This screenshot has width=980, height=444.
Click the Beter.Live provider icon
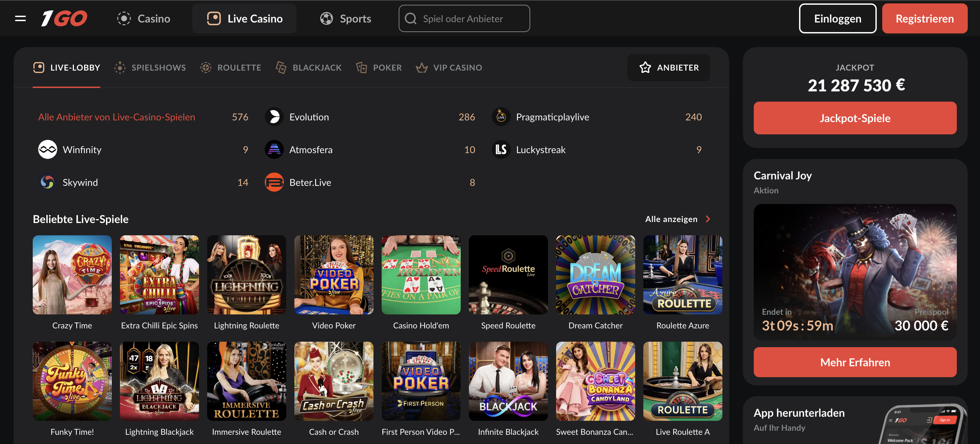(274, 182)
